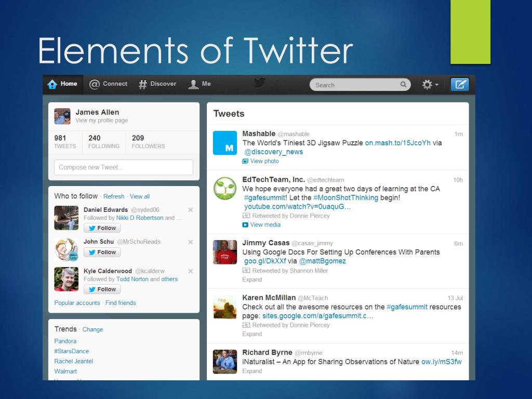
Task: Click the Jimmy Casas avatar
Action: (x=225, y=252)
